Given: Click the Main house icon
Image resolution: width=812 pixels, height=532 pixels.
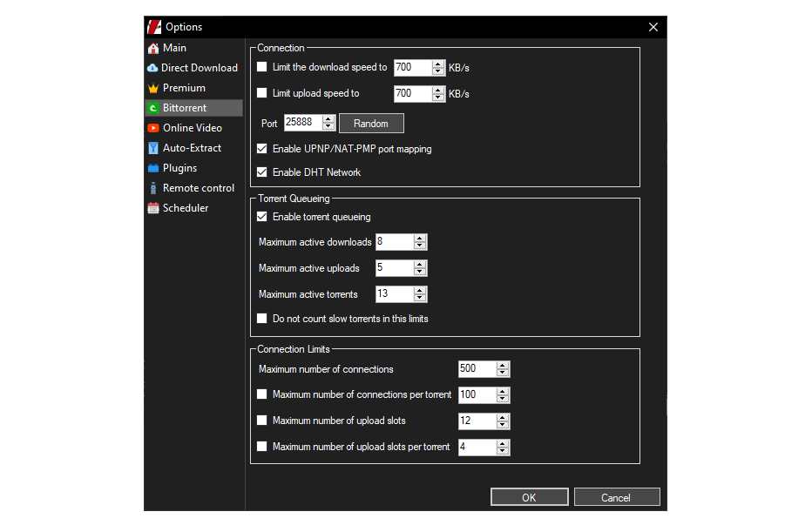Looking at the screenshot, I should pos(153,48).
